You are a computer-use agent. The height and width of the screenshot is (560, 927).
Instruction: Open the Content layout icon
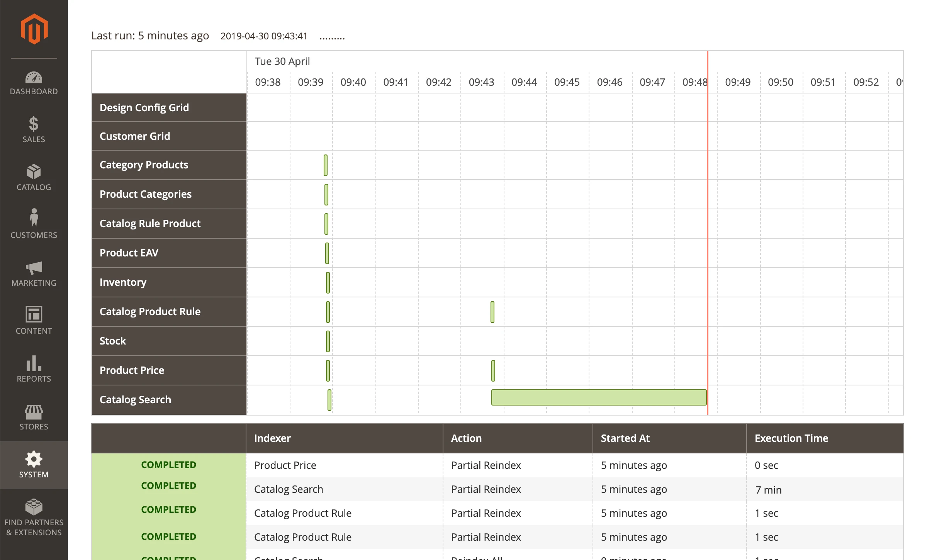pos(34,314)
